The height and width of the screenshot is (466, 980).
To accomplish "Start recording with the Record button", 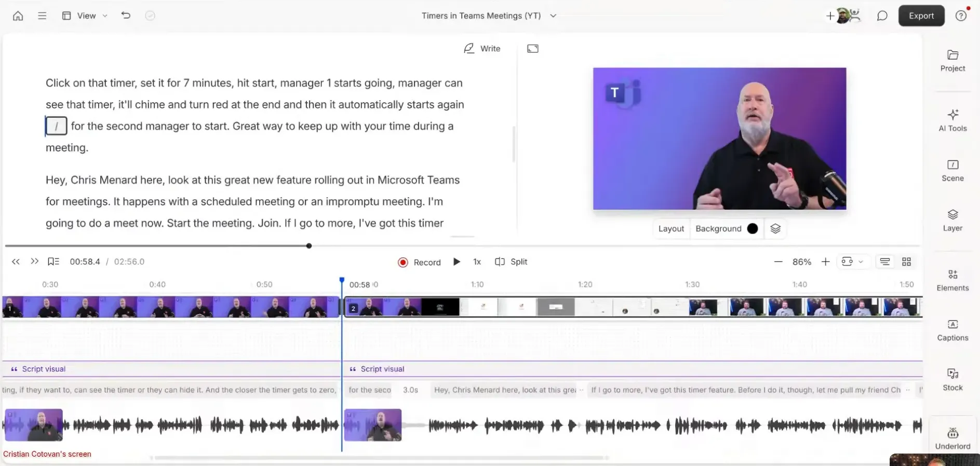I will tap(419, 263).
